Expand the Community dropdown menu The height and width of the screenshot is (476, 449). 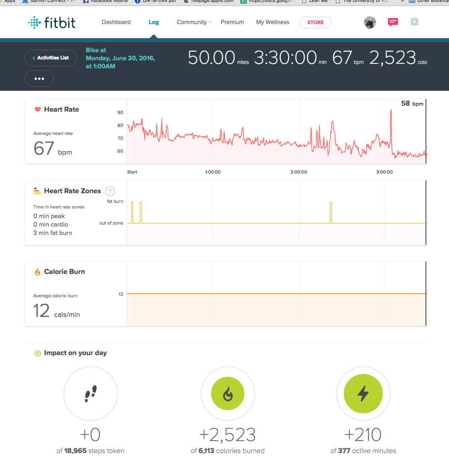[194, 22]
